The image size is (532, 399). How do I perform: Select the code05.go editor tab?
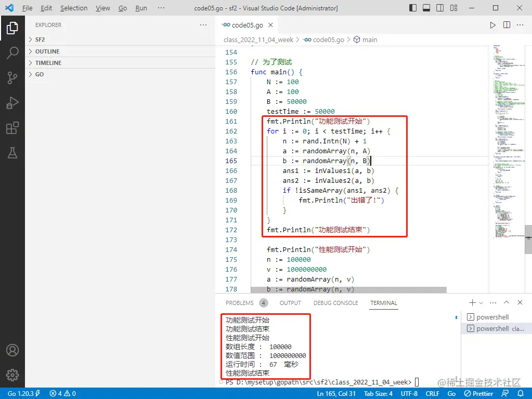247,25
